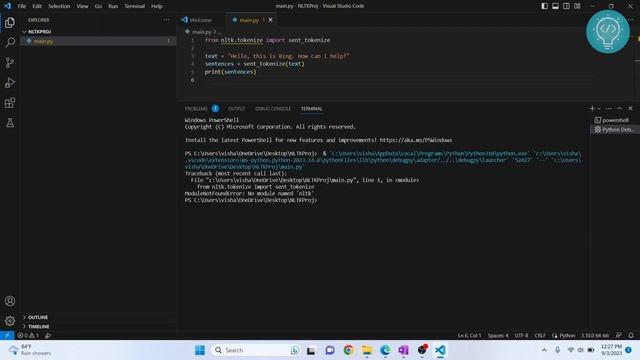Viewport: 640px width, 360px height.
Task: Show hidden system tray icons chevron
Action: (544, 350)
